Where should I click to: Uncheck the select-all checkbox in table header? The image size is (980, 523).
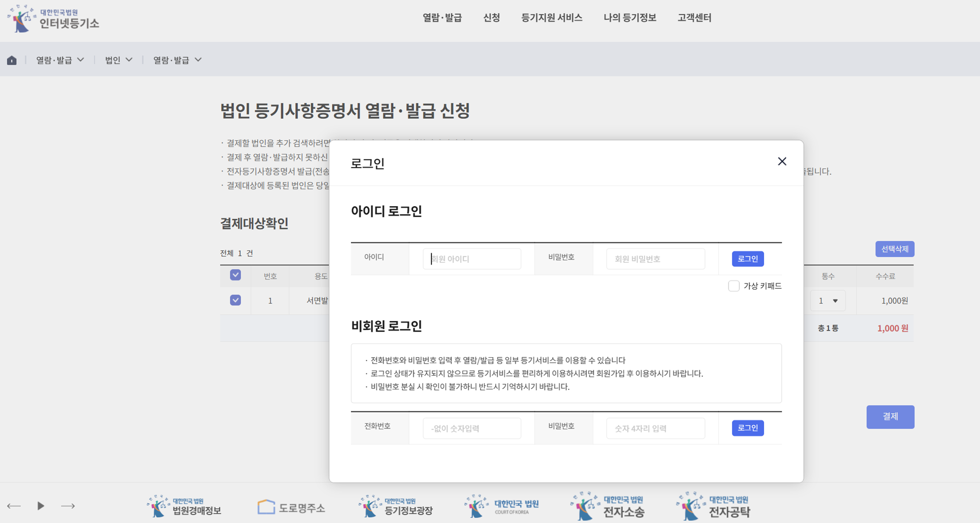[x=235, y=275]
